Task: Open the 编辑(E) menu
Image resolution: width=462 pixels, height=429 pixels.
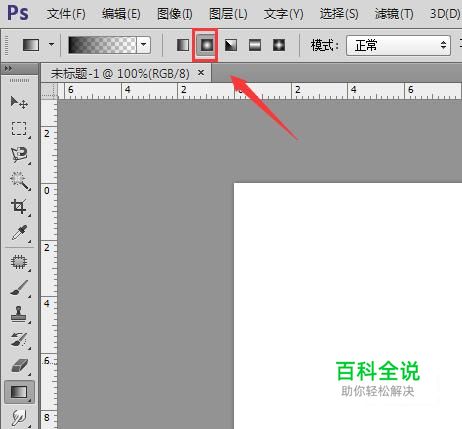Action: (x=121, y=14)
